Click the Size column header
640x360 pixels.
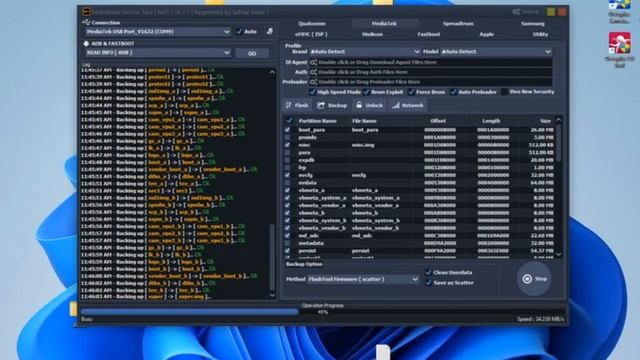[545, 121]
